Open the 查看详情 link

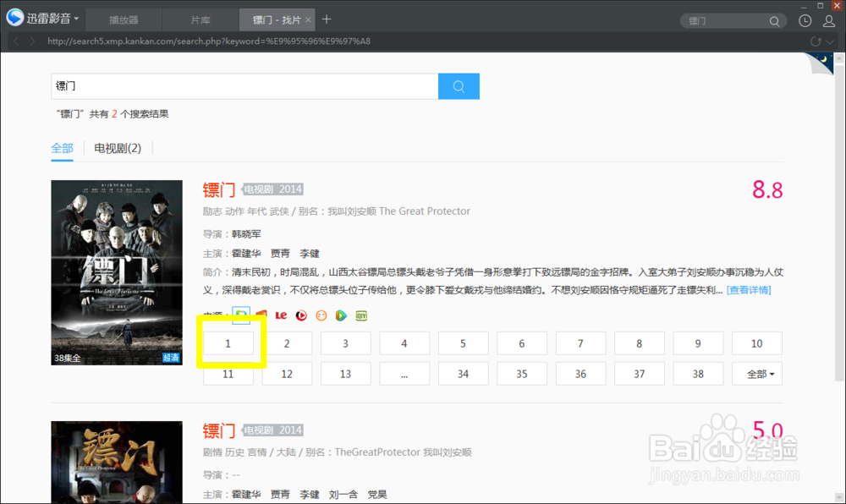(749, 290)
